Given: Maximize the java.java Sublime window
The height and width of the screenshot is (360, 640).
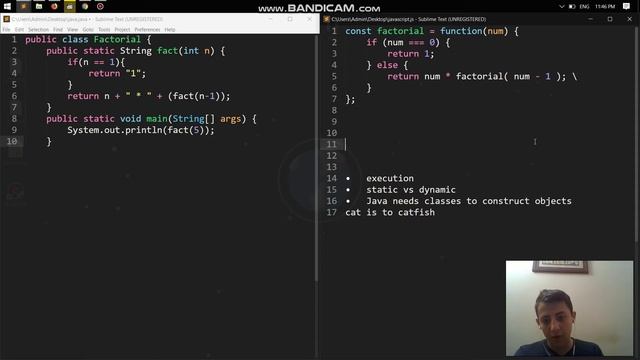Looking at the screenshot, I should 290,19.
